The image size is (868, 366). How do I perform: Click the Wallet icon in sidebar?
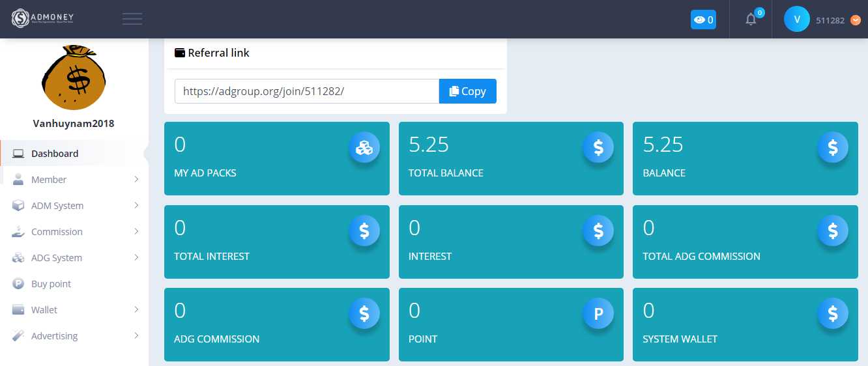tap(18, 310)
